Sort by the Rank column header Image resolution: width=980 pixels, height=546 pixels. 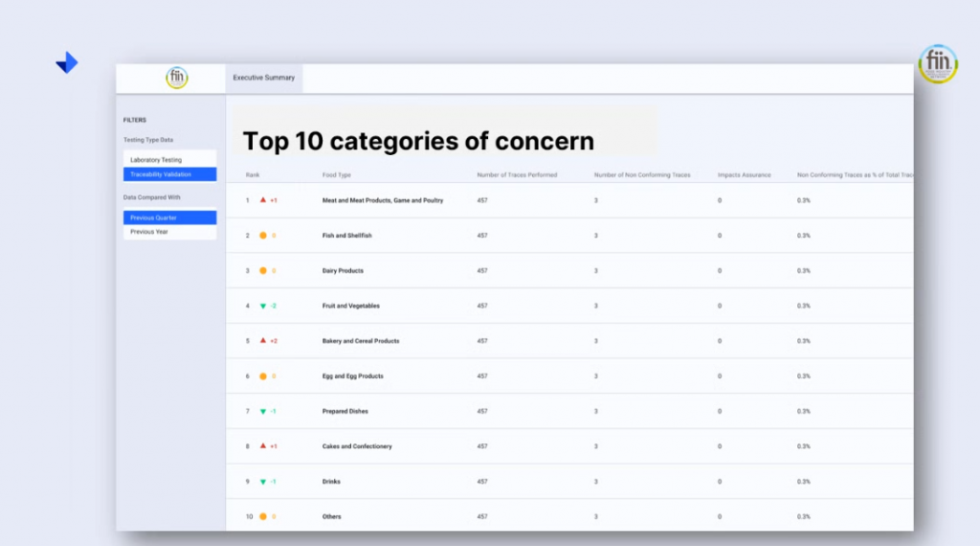pos(253,175)
